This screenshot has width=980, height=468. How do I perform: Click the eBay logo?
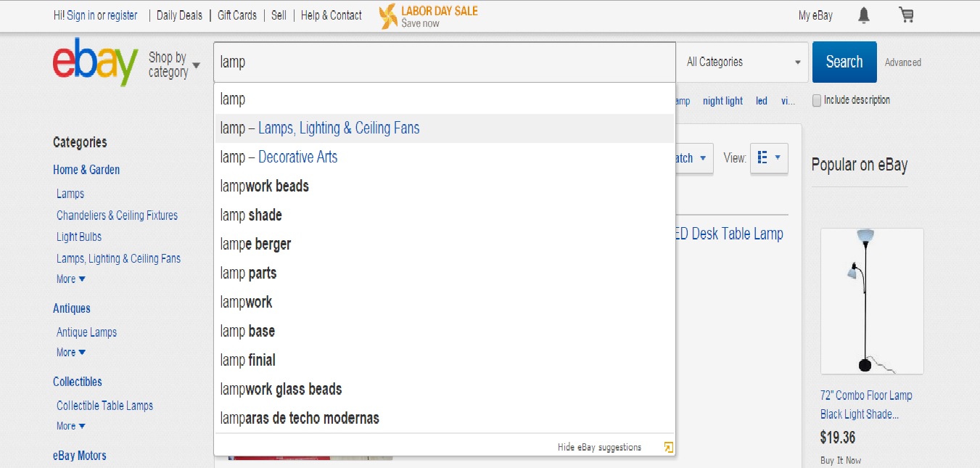(x=95, y=62)
